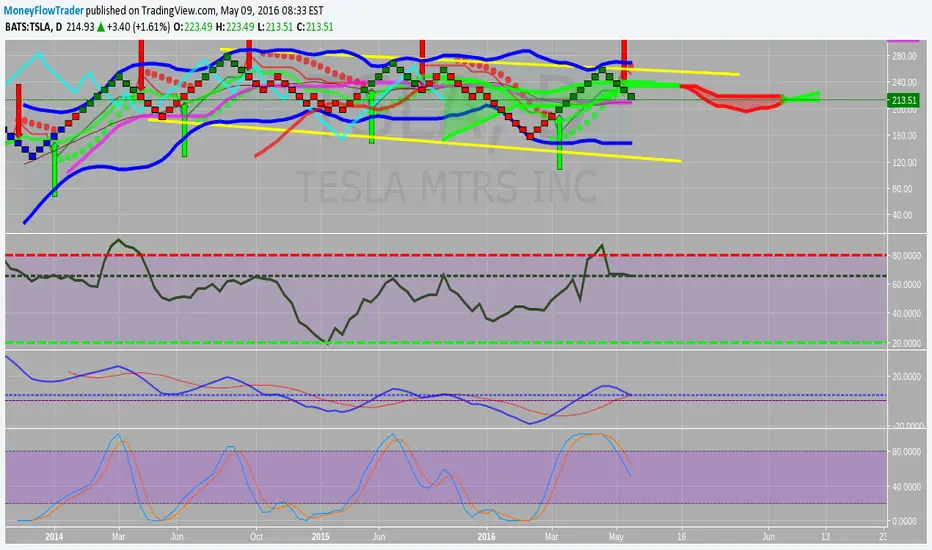Click the 120.00 price axis label

pos(904,162)
